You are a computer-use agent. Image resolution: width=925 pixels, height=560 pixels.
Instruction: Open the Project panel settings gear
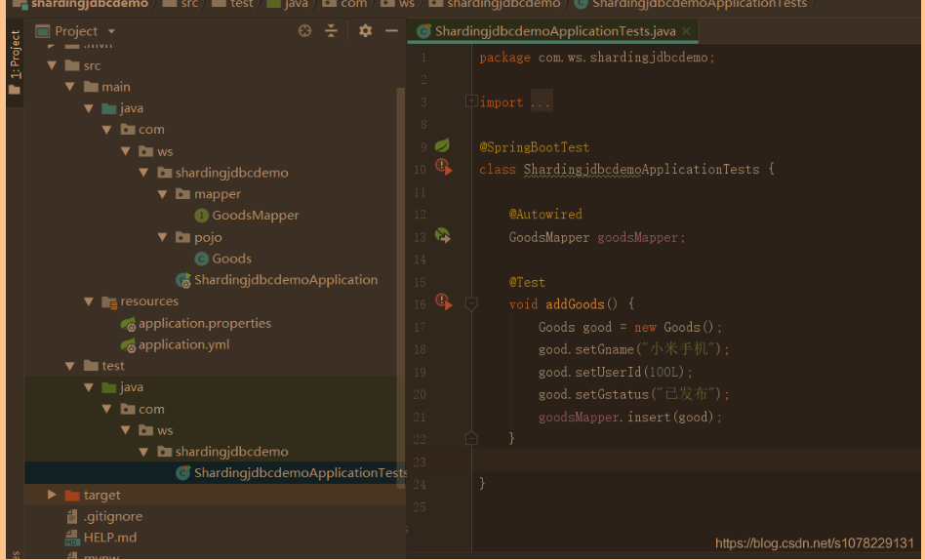[365, 30]
